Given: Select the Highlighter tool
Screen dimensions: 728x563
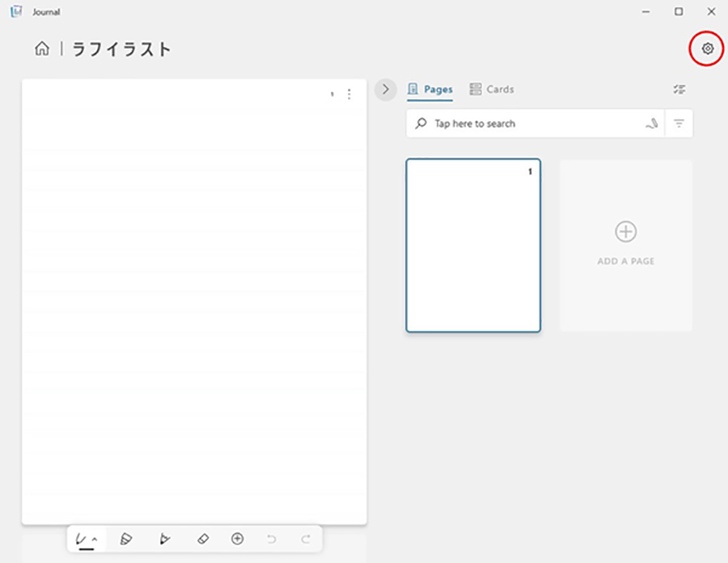Looking at the screenshot, I should click(126, 539).
